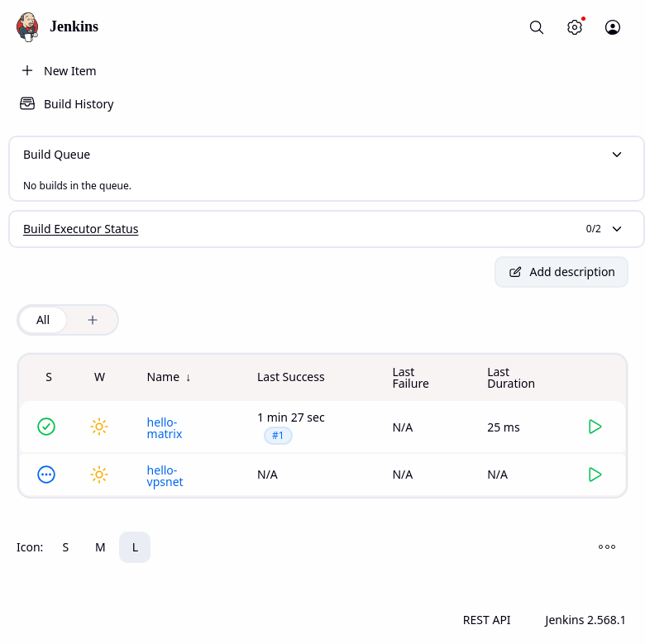Screen dimensions: 645x644
Task: Set icon size to Medium
Action: 100,547
